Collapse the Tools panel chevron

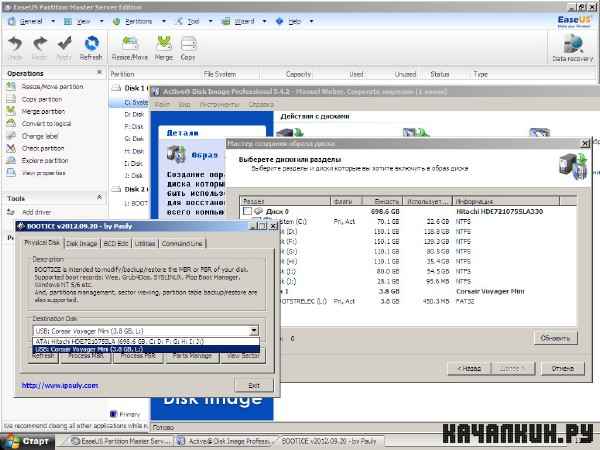click(99, 197)
